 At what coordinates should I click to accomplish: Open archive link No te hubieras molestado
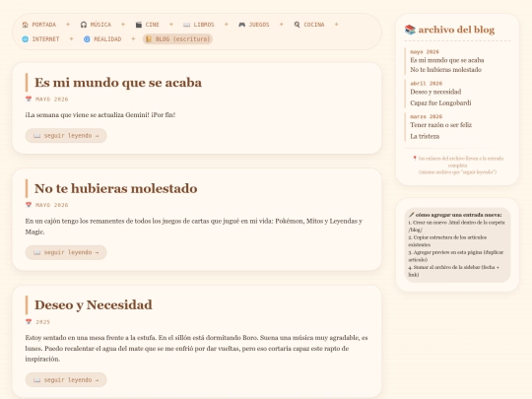coord(446,70)
